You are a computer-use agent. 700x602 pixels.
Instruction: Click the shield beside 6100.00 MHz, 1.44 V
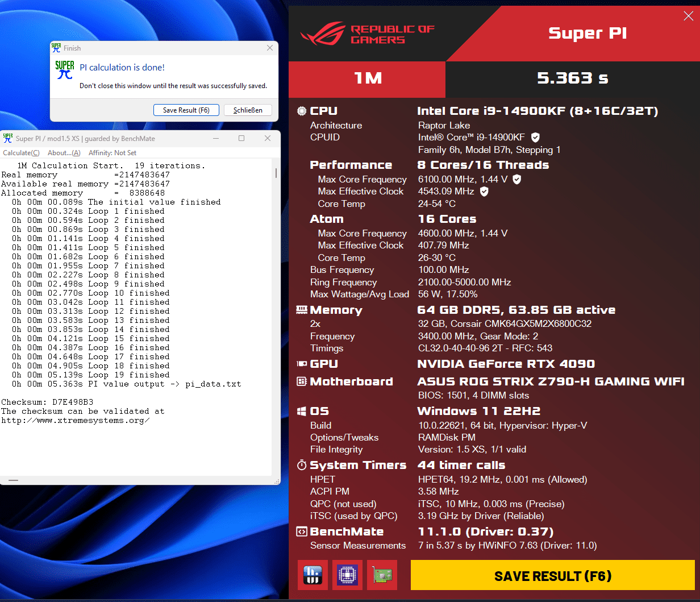coord(516,179)
